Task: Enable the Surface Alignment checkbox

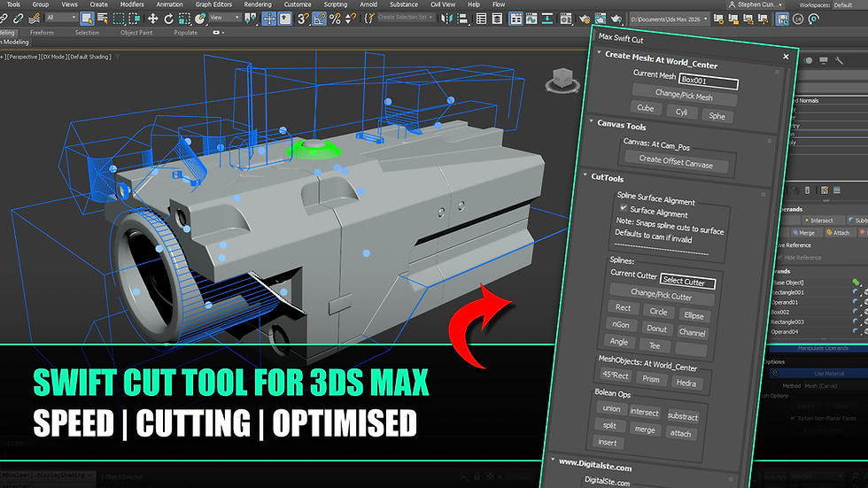Action: point(624,209)
